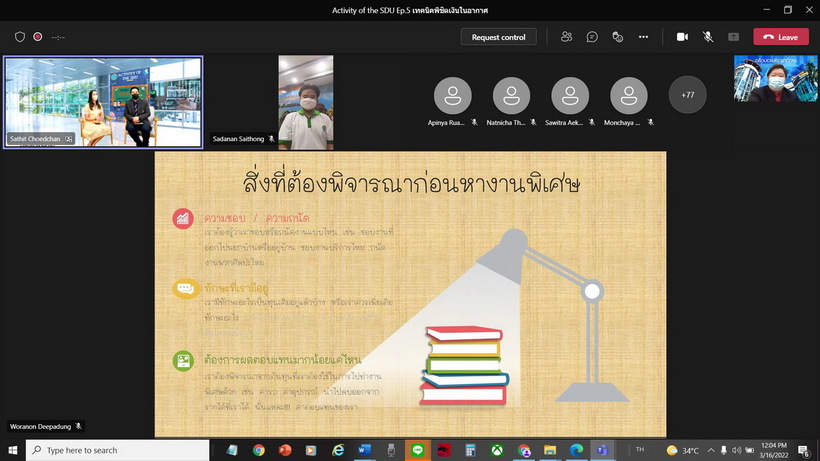Viewport: 820px width, 461px height.
Task: Select Sadanan Saithong's video tile
Action: tap(305, 100)
